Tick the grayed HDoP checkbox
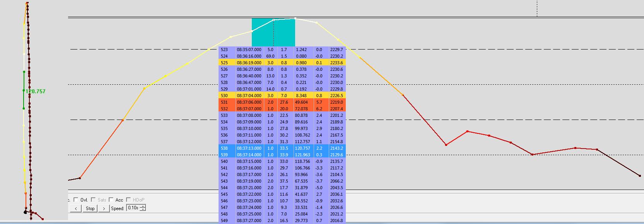Viewport: 644px width, 224px height. (x=128, y=200)
